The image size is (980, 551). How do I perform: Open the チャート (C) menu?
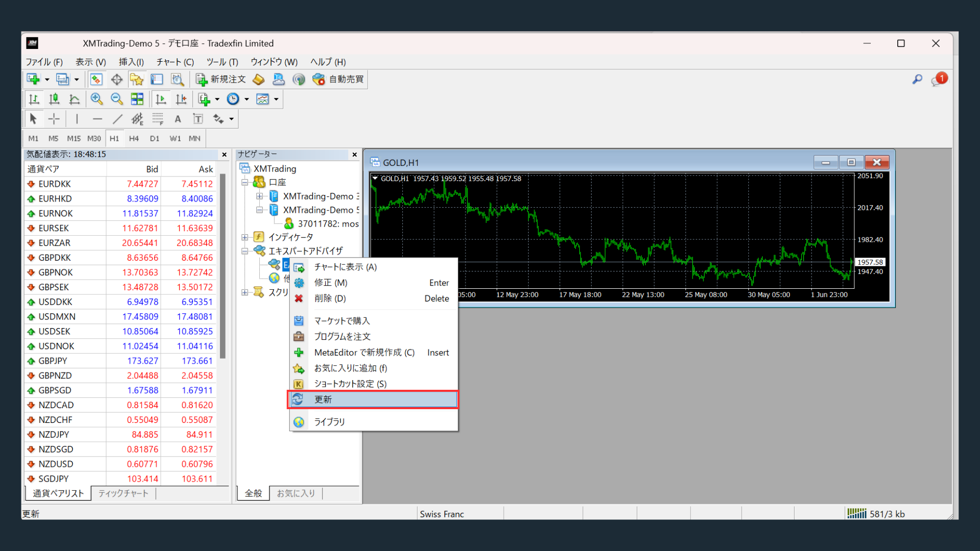click(x=175, y=62)
